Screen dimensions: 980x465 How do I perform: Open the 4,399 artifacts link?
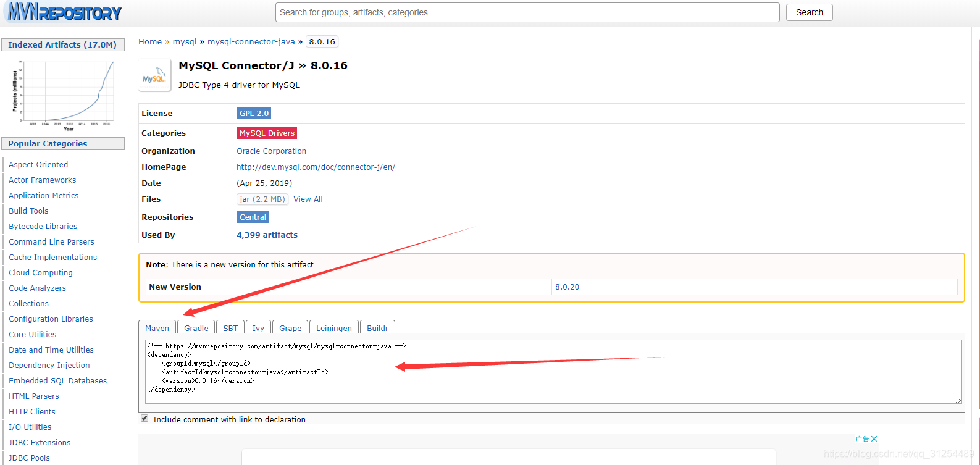tap(267, 235)
